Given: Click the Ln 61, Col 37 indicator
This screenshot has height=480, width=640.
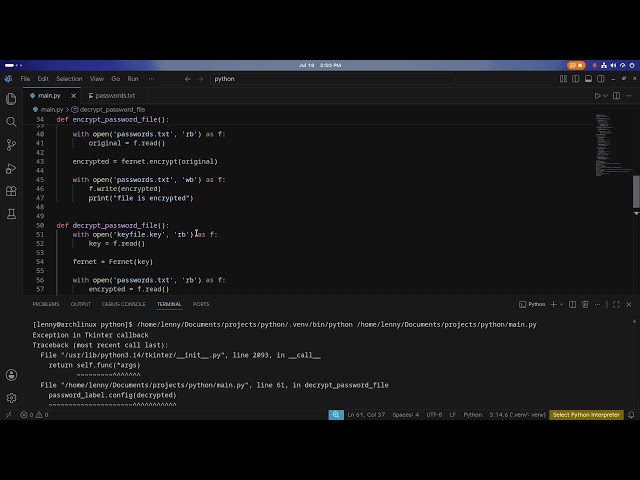Looking at the screenshot, I should click(366, 415).
